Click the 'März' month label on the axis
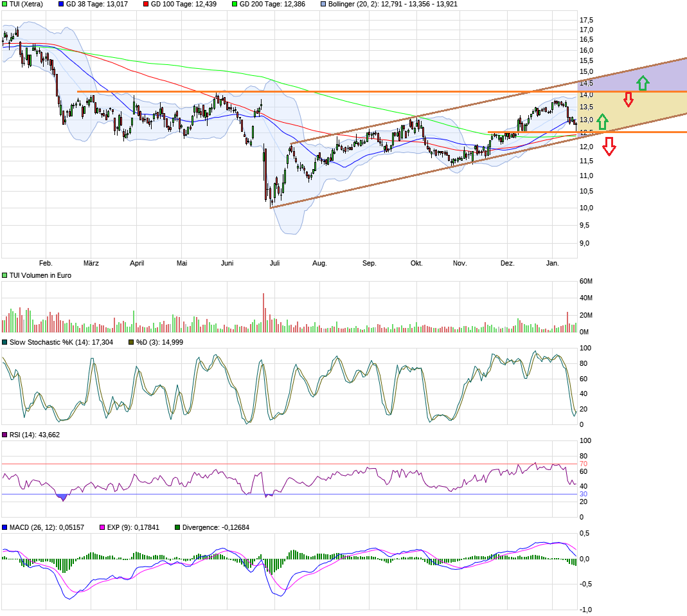The height and width of the screenshot is (616, 687). (91, 263)
